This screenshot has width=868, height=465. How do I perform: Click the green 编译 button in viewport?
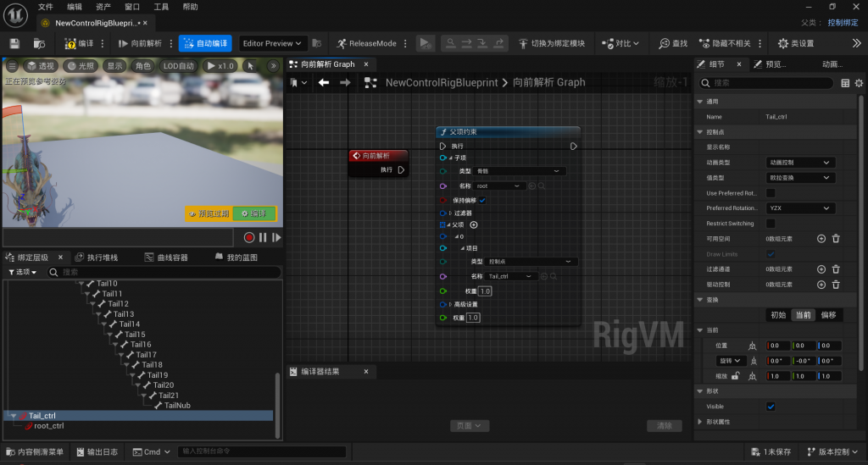click(x=254, y=213)
